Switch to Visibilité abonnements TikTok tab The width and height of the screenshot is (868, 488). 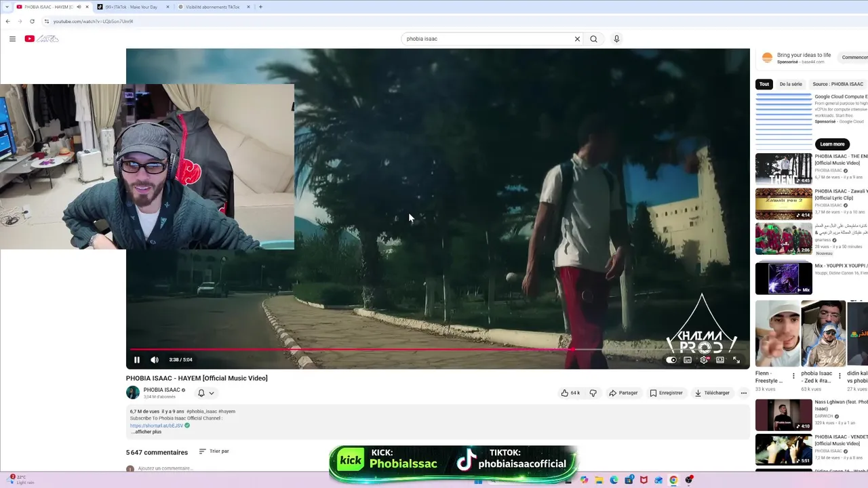click(212, 7)
